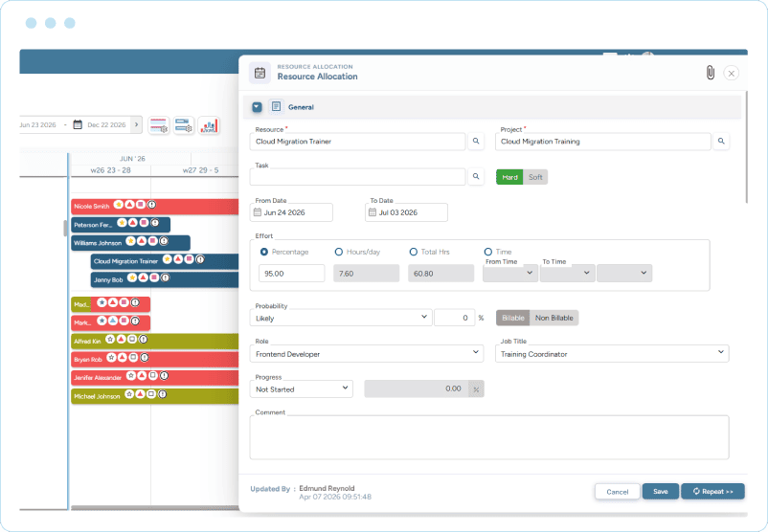Mark the allocation as Non Billable
This screenshot has width=768, height=532.
[553, 318]
